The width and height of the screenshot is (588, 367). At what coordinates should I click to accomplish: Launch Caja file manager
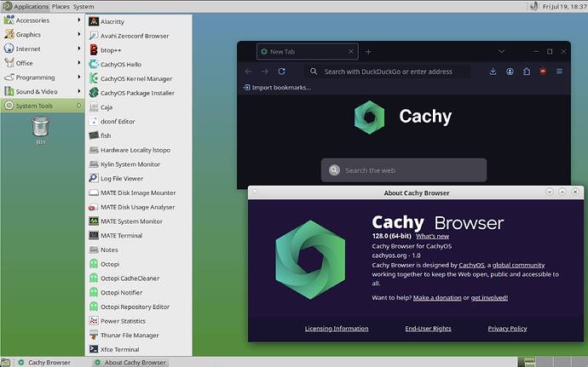pos(139,107)
